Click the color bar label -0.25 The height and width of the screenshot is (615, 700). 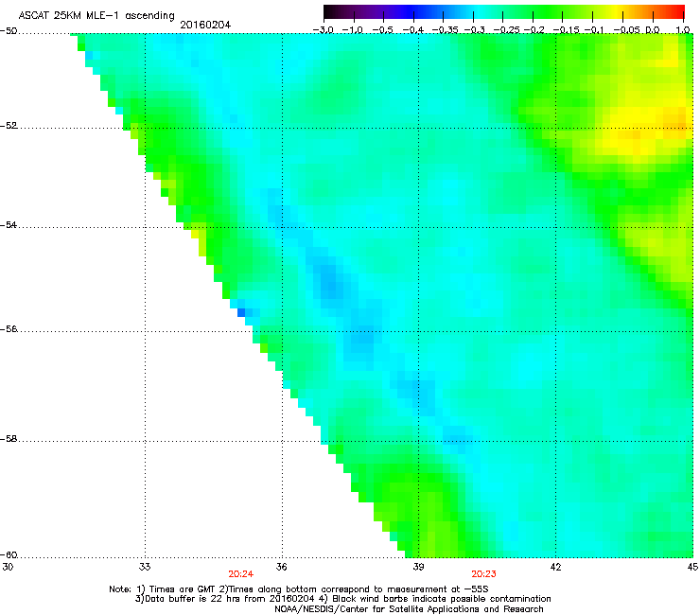507,30
